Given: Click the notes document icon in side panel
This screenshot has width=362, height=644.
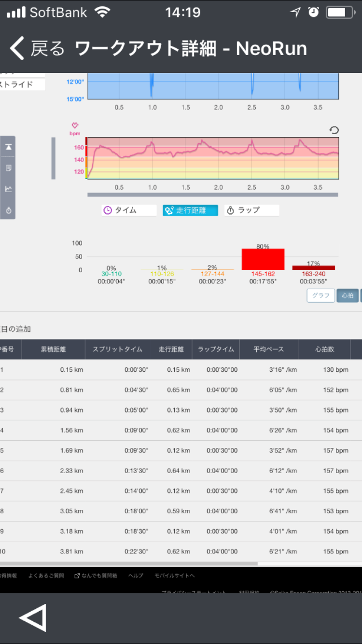Looking at the screenshot, I should click(8, 168).
